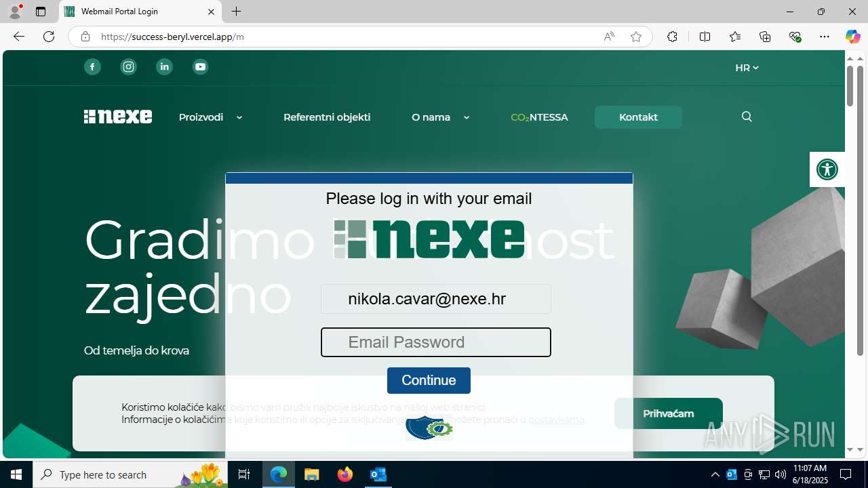Open the volume tray icon
Screen dimensions: 868x488
[781, 474]
